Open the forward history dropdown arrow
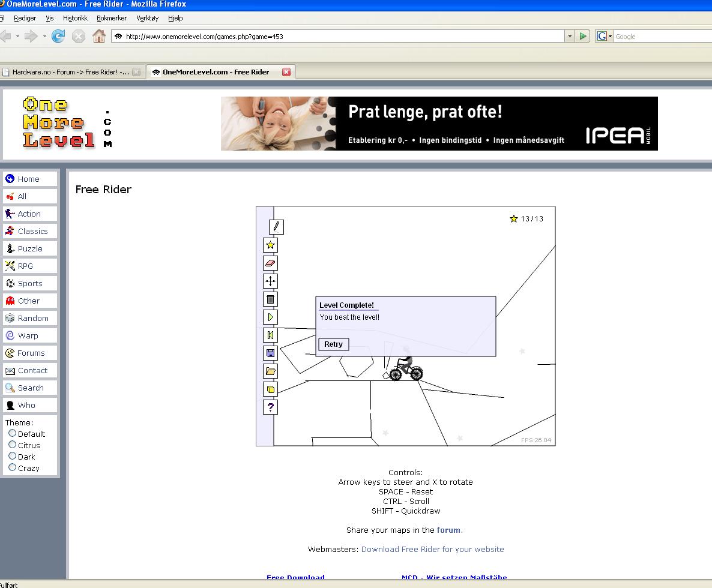Image resolution: width=712 pixels, height=588 pixels. click(x=44, y=36)
